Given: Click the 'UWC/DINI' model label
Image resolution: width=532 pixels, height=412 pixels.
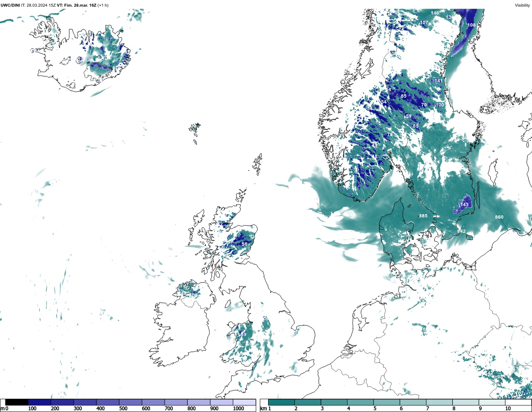Looking at the screenshot, I should tap(10, 5).
